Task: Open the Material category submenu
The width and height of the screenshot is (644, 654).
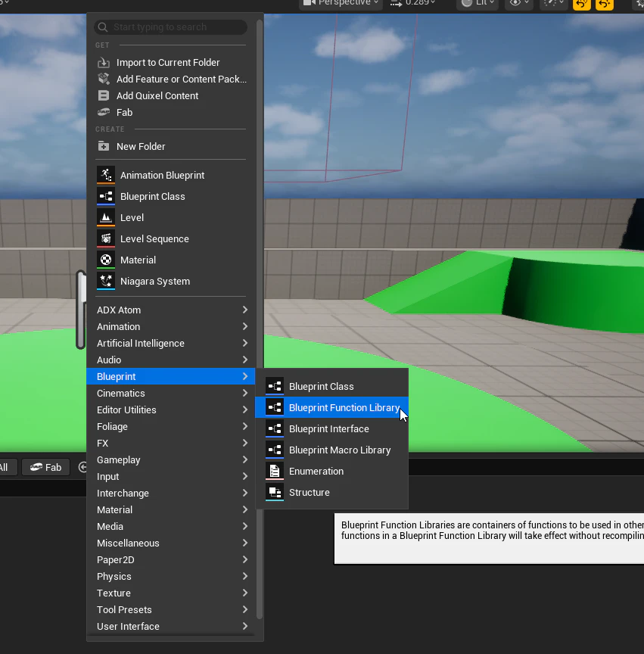Action: pyautogui.click(x=170, y=510)
